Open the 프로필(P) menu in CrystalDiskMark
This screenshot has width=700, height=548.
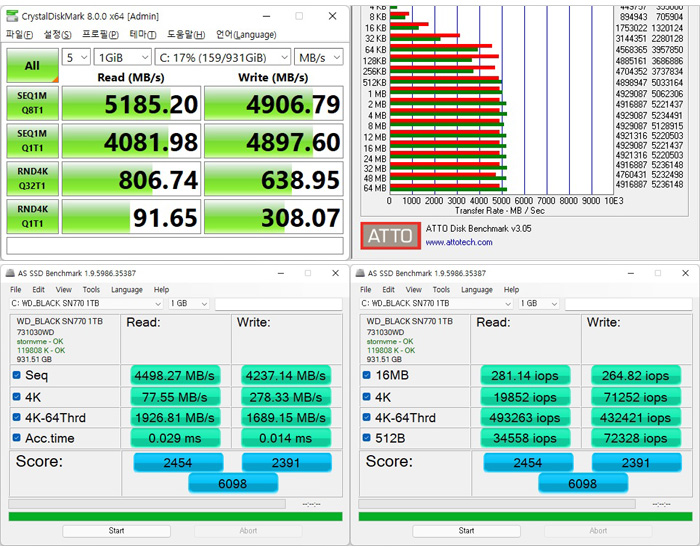coord(100,34)
